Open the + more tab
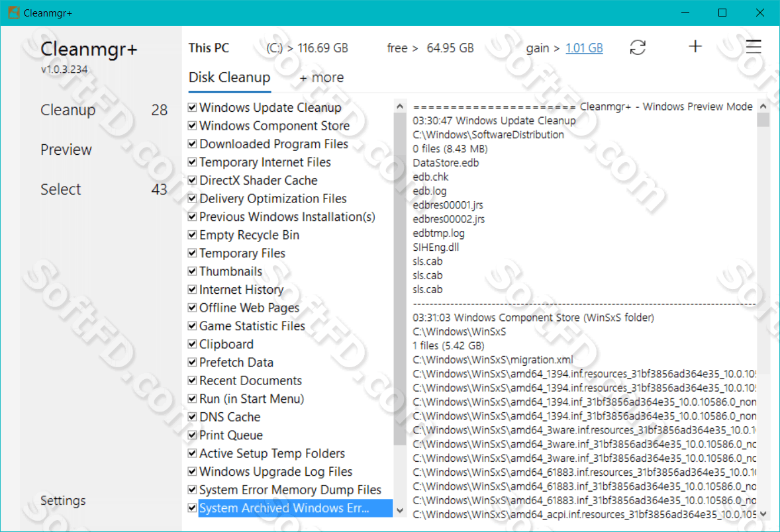 click(322, 77)
